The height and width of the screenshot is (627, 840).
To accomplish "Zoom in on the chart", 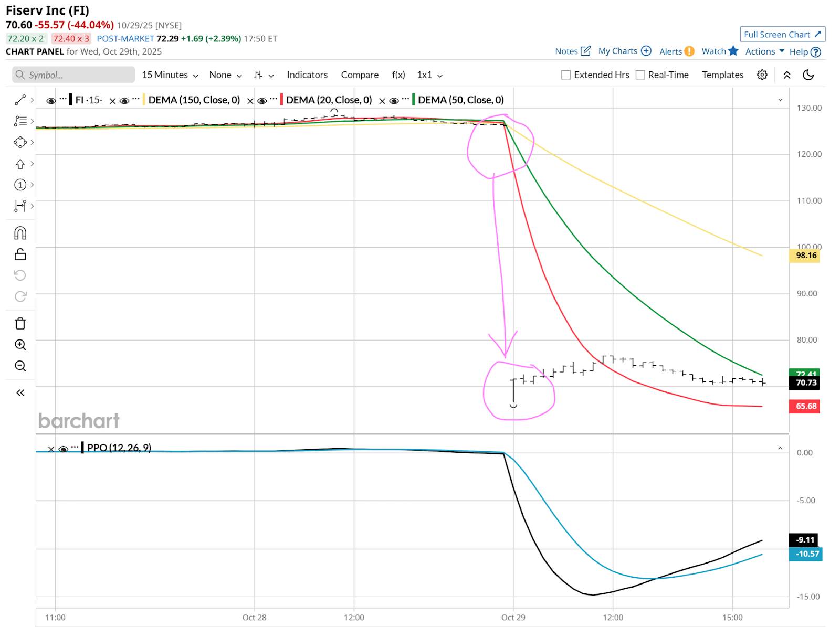I will pos(20,345).
